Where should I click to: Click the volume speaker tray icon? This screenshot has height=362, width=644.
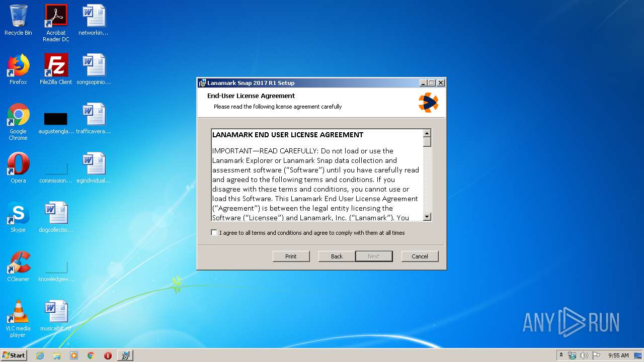(584, 355)
